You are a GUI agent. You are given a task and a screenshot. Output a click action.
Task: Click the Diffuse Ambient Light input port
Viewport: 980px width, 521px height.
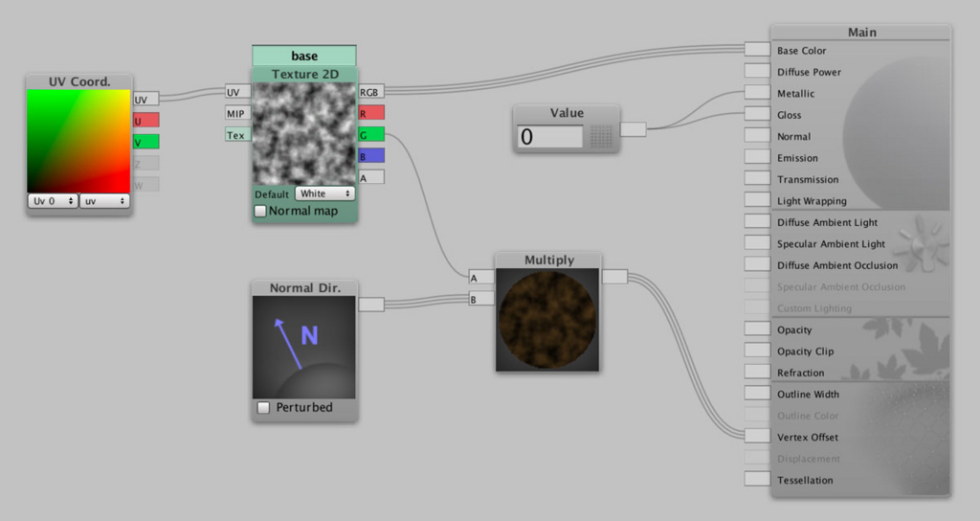coord(757,221)
